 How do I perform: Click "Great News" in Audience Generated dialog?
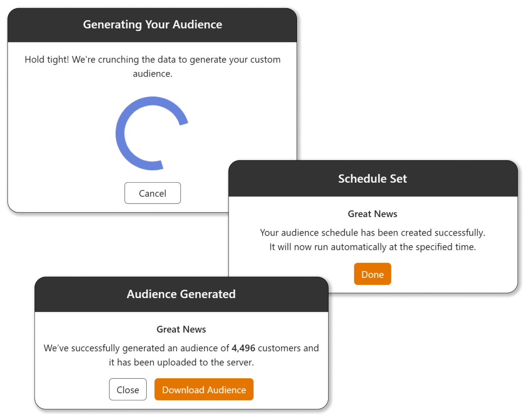tap(181, 330)
